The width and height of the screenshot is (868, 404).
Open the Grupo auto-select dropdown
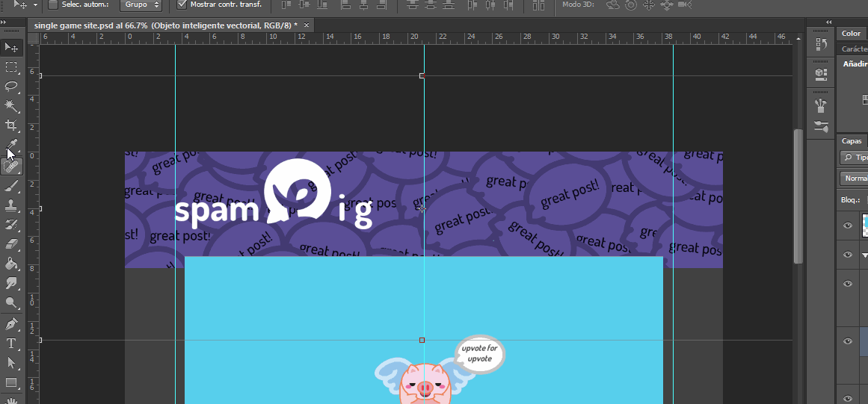(141, 4)
